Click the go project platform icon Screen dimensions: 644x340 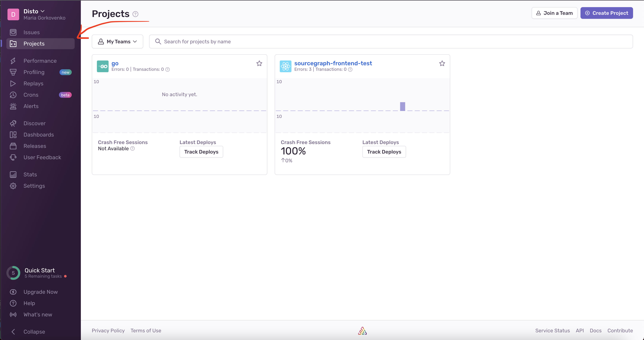pos(103,66)
